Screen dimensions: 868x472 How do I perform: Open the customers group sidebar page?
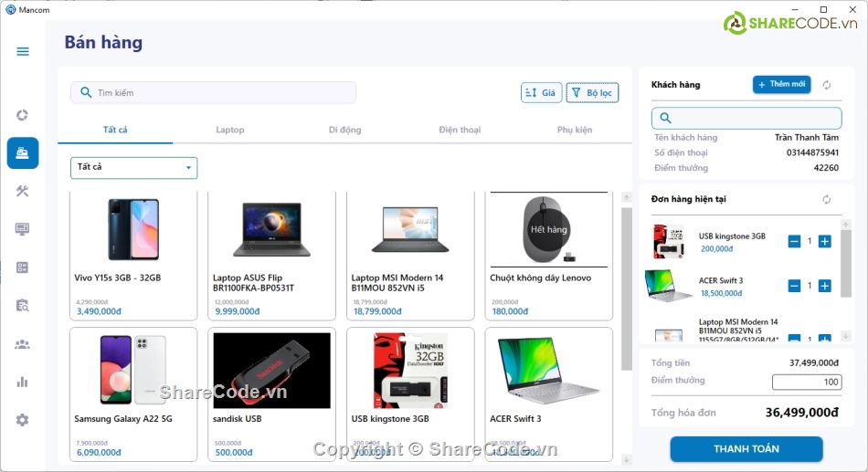[x=23, y=344]
